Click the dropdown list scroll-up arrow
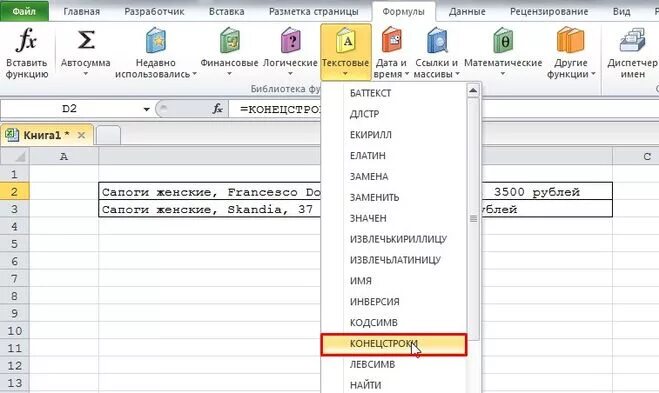Image resolution: width=659 pixels, height=393 pixels. (473, 90)
